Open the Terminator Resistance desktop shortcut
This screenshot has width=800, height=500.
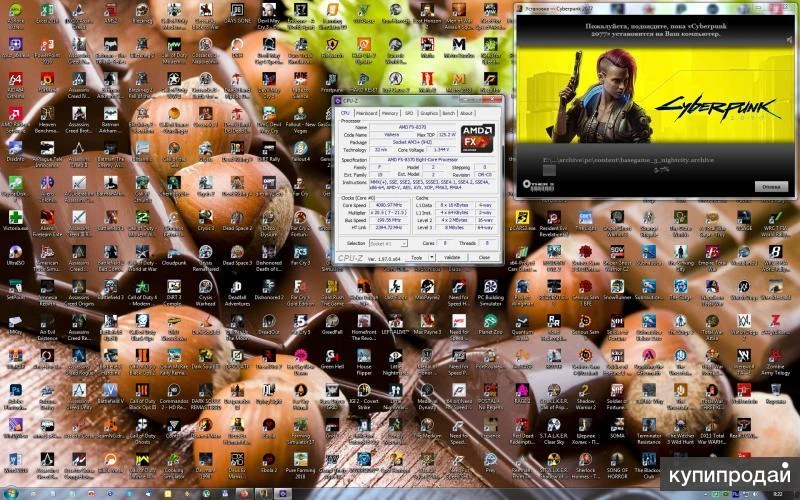(x=648, y=428)
